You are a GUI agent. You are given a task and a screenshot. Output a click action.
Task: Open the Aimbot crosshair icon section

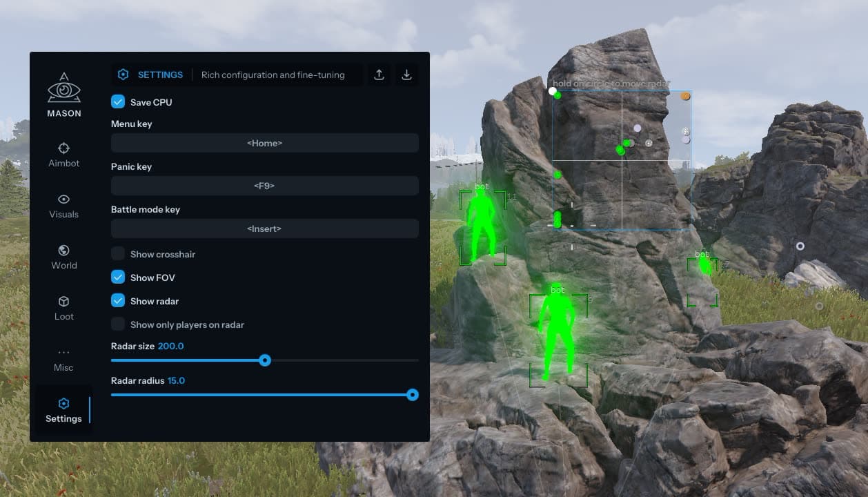tap(63, 148)
